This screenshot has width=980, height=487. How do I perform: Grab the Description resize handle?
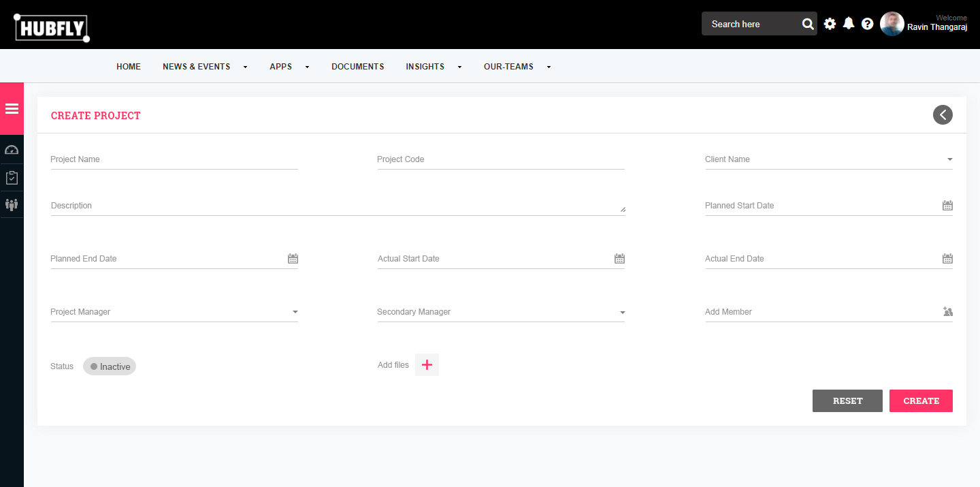click(x=623, y=210)
